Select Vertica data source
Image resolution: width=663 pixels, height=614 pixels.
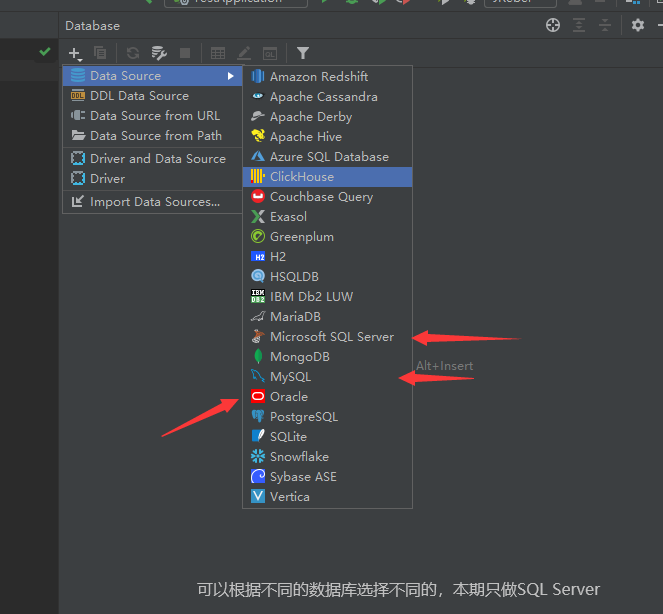327,497
